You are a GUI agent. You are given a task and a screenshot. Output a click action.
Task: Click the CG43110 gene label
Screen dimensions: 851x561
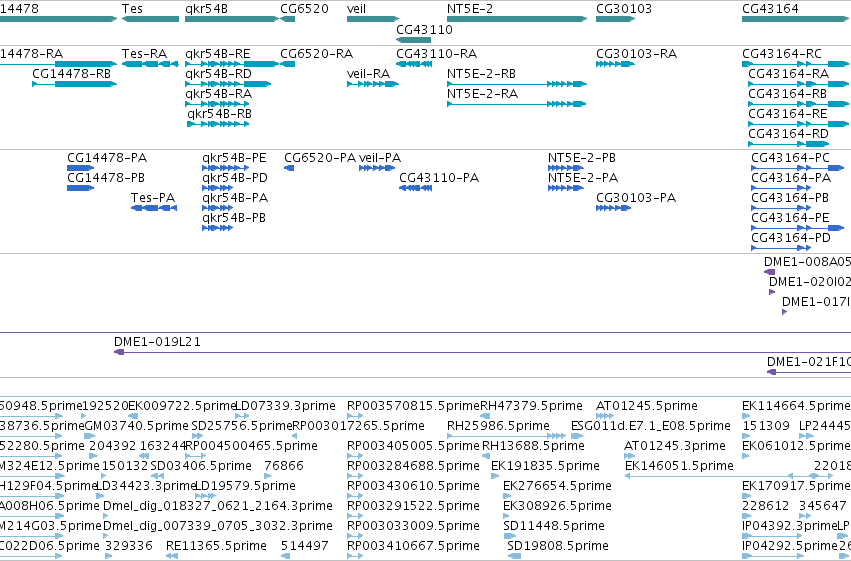[x=424, y=29]
